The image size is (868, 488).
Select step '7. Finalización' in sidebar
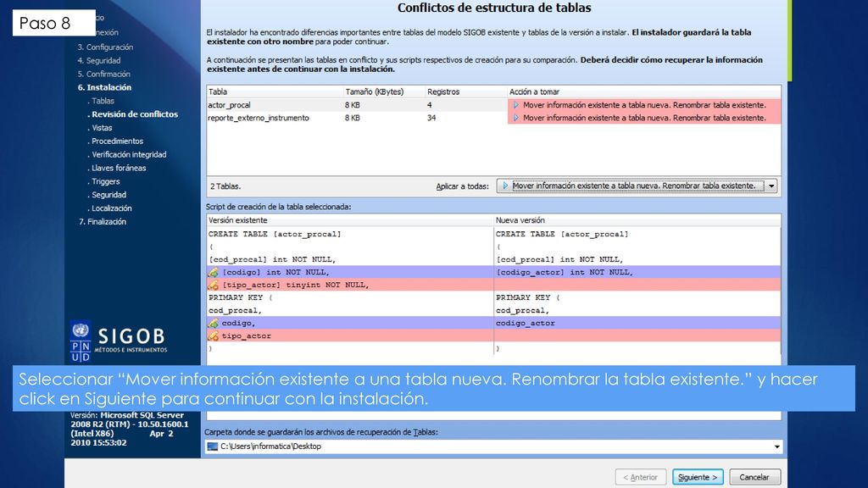pos(103,221)
